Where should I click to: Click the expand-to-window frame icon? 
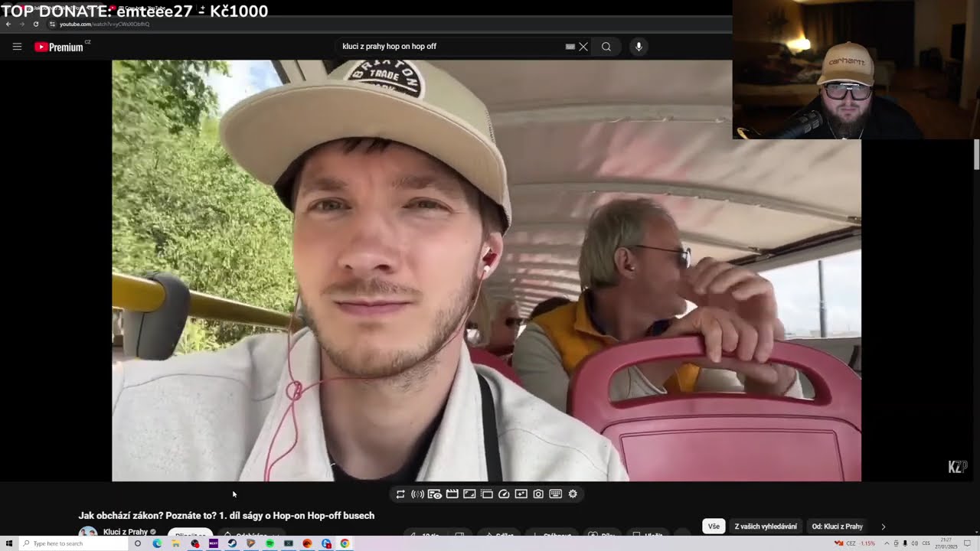(x=469, y=494)
